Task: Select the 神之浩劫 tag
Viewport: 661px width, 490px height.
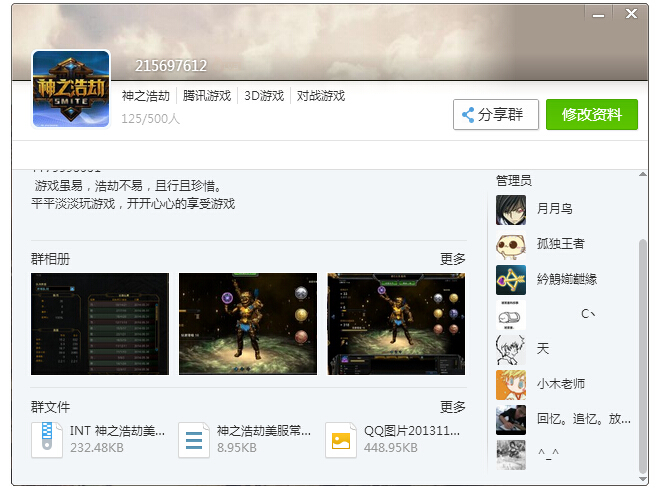Action: 146,96
